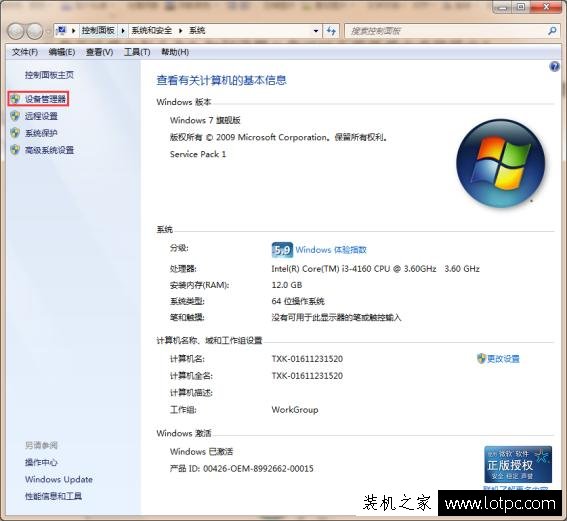The width and height of the screenshot is (567, 521).
Task: Click the search magnifier icon
Action: click(x=552, y=31)
